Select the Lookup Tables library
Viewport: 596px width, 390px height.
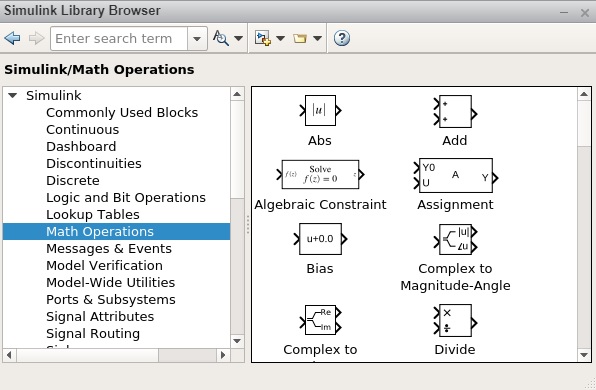[93, 215]
